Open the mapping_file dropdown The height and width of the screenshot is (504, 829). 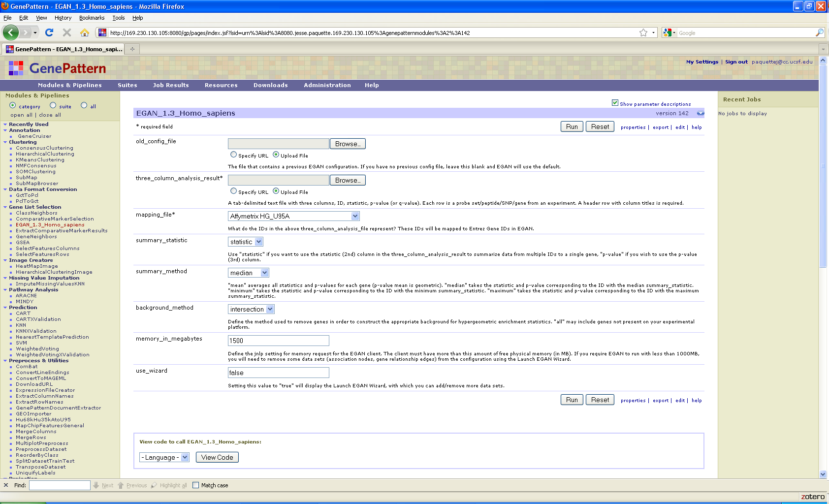point(294,216)
